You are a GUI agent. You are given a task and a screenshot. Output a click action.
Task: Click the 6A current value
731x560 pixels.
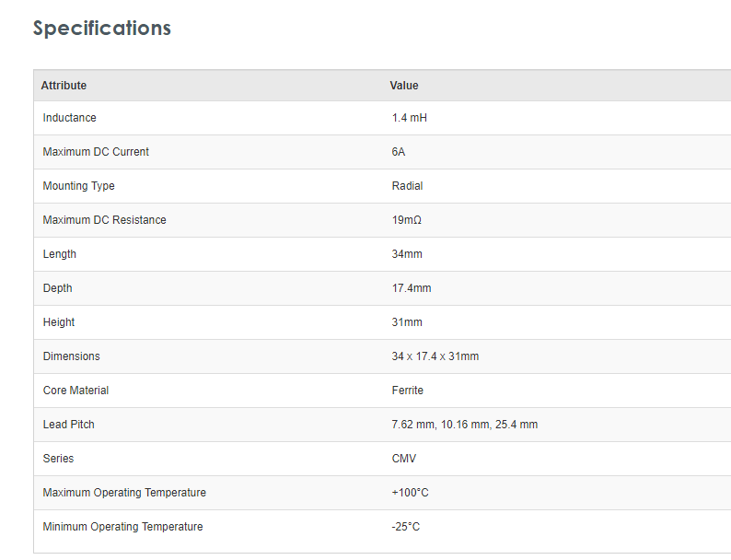(x=399, y=152)
